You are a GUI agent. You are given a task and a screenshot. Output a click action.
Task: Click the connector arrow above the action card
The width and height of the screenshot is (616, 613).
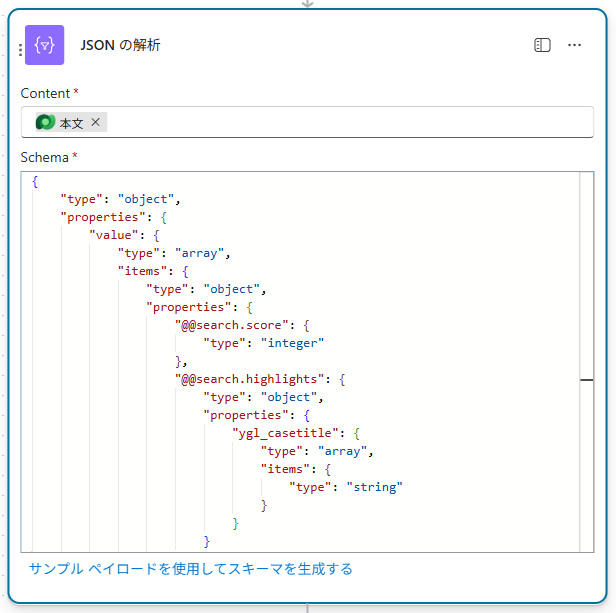(x=308, y=3)
